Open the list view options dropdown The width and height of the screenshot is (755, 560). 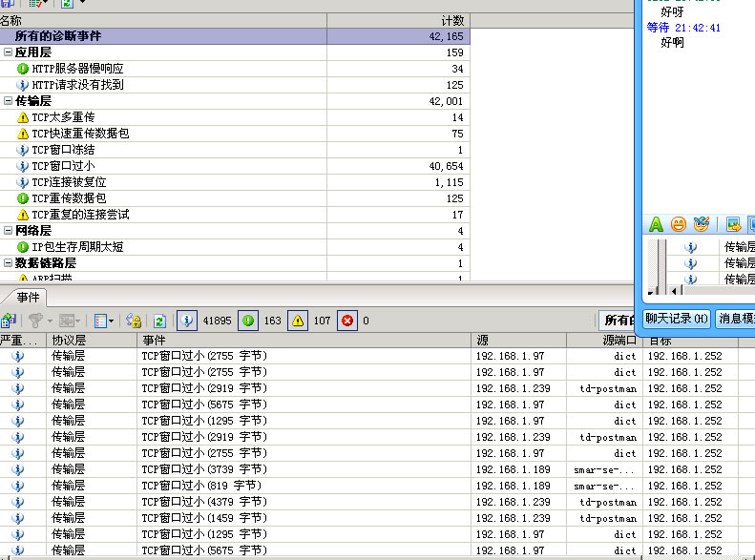104,321
